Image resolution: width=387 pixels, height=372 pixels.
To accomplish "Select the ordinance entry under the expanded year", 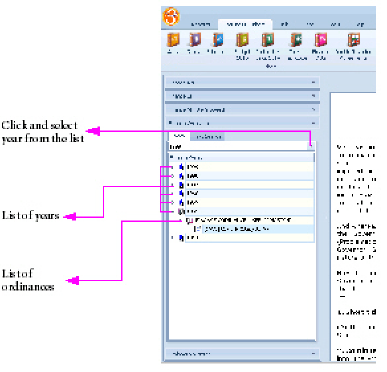I will [243, 220].
